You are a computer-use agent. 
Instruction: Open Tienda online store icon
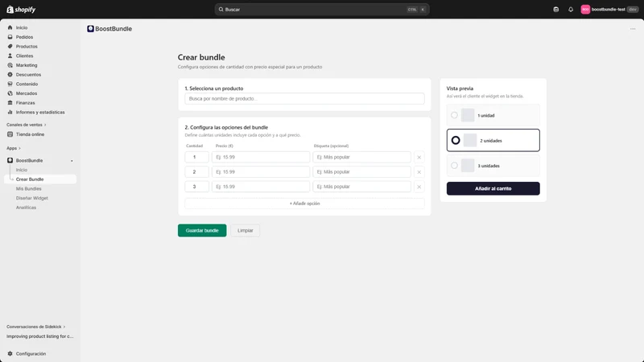pos(10,134)
